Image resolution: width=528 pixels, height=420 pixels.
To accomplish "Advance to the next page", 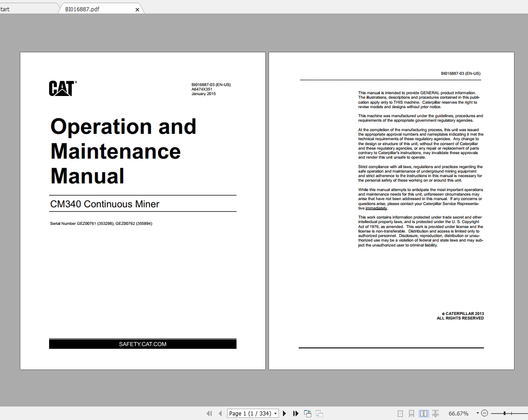I will click(x=285, y=413).
